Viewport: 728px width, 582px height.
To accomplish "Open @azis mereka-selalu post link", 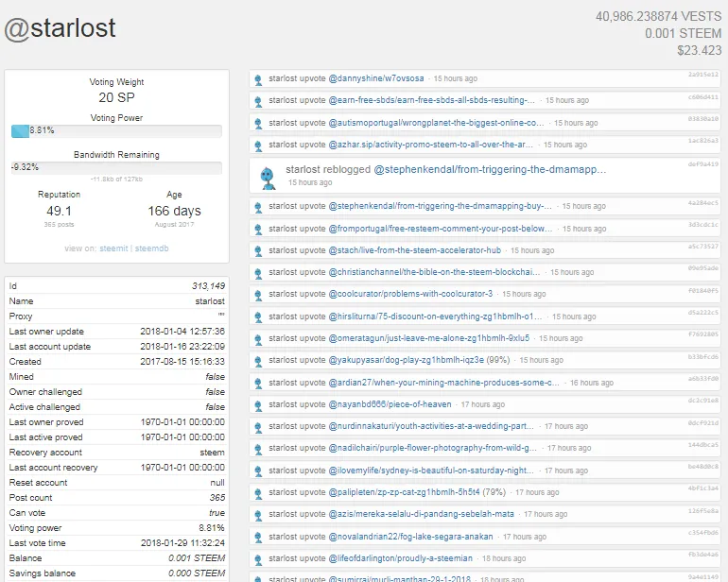I will tap(421, 514).
